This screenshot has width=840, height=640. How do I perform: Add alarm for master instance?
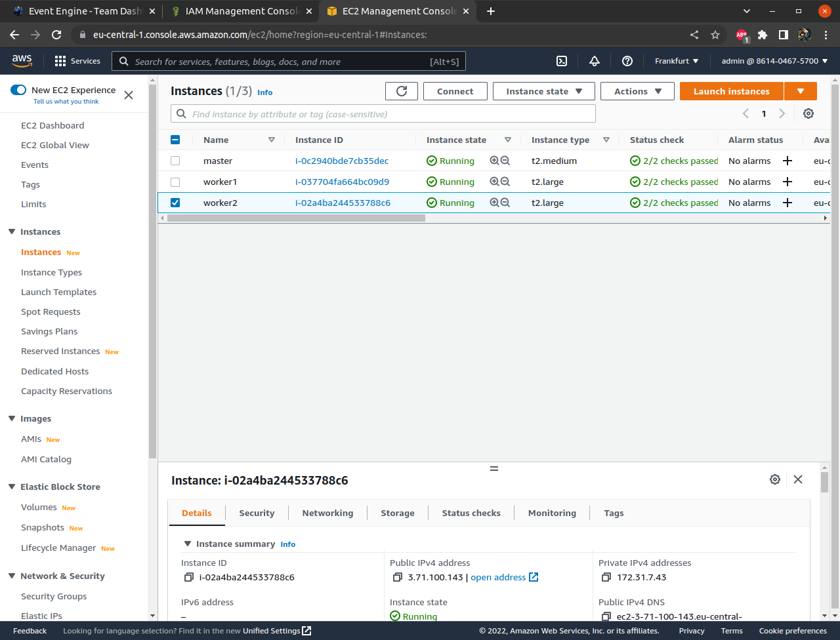[x=787, y=161]
